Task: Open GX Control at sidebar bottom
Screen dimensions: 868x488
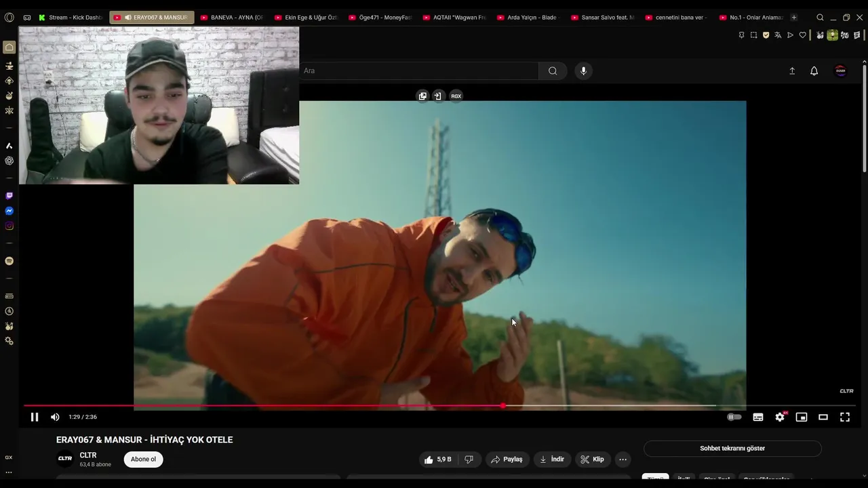Action: pyautogui.click(x=9, y=457)
